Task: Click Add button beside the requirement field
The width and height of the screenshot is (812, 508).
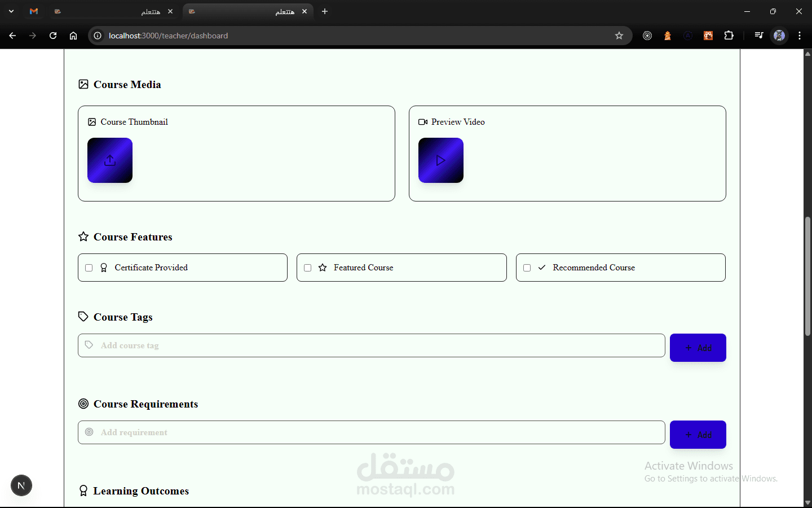Action: [698, 435]
